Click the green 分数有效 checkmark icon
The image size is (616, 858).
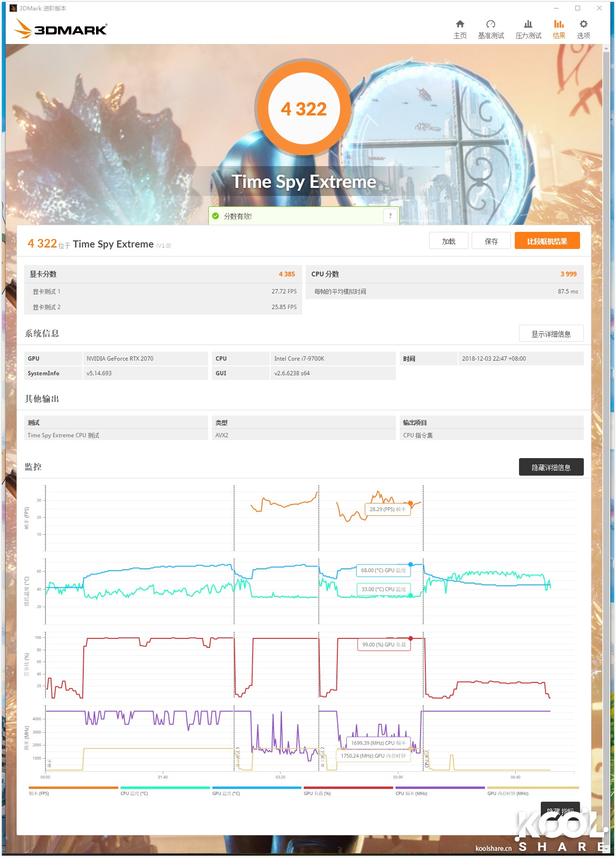[216, 216]
